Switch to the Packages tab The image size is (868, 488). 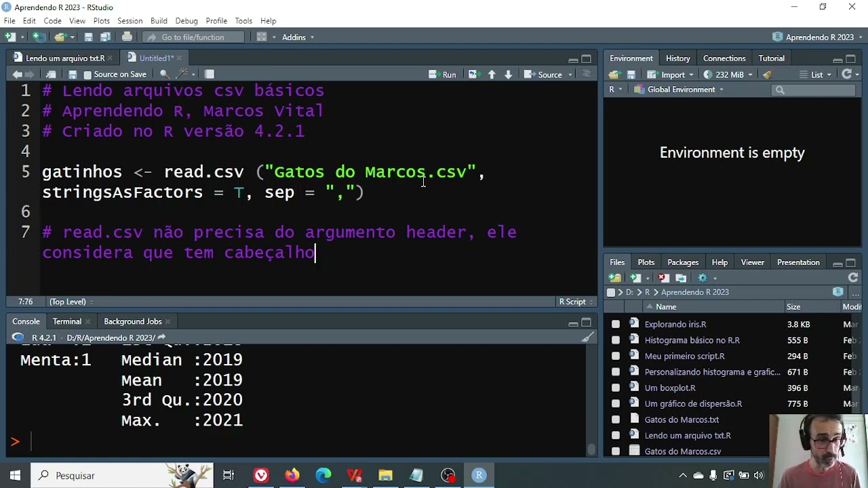(683, 262)
